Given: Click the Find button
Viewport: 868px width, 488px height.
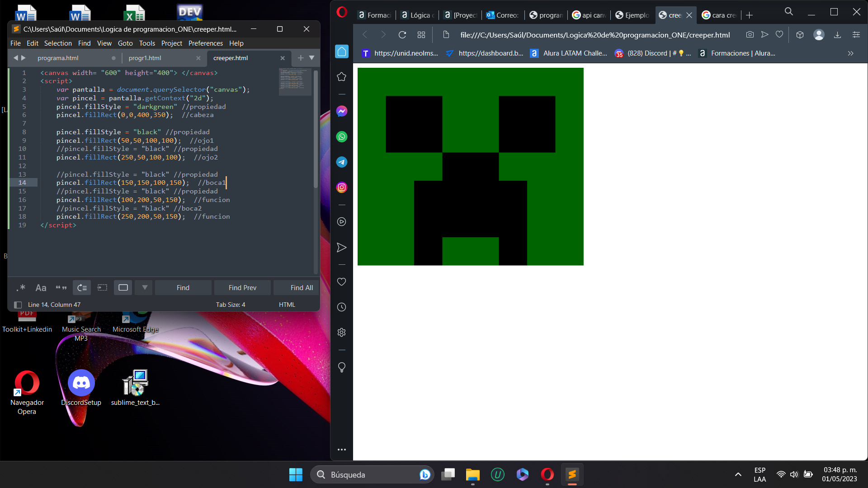Looking at the screenshot, I should [x=183, y=288].
